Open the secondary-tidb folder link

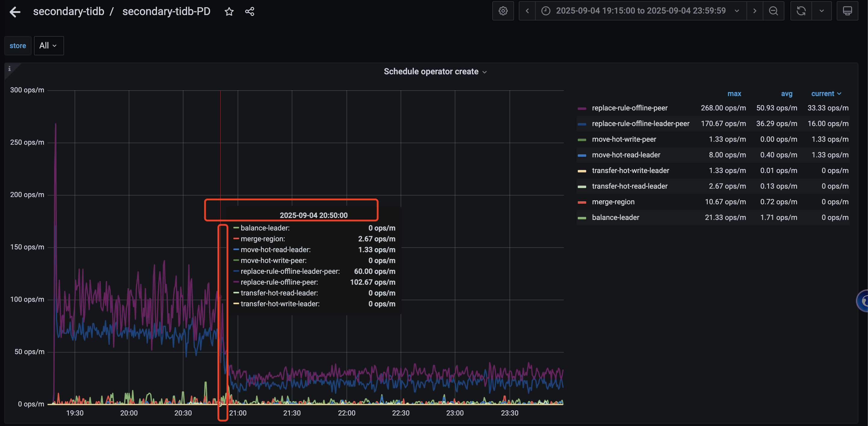click(68, 11)
